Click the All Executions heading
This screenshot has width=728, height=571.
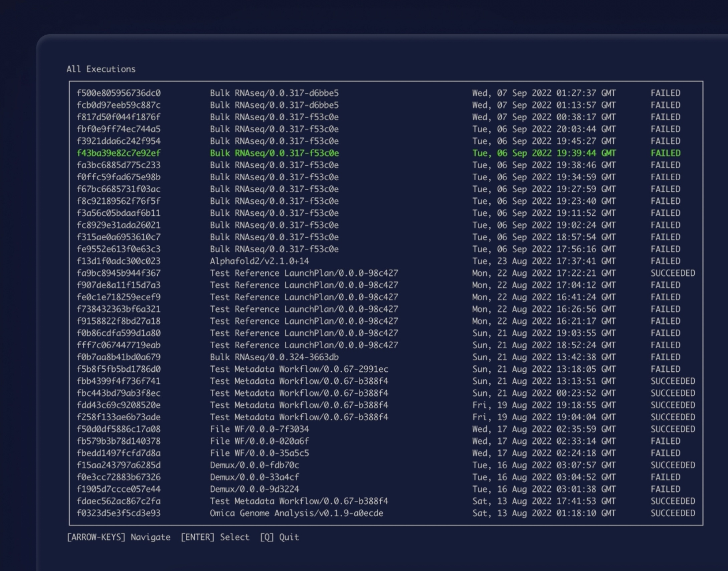[x=101, y=69]
